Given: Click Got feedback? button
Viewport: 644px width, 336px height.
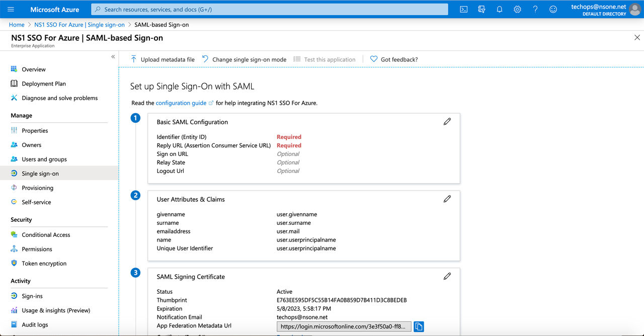Looking at the screenshot, I should [394, 59].
